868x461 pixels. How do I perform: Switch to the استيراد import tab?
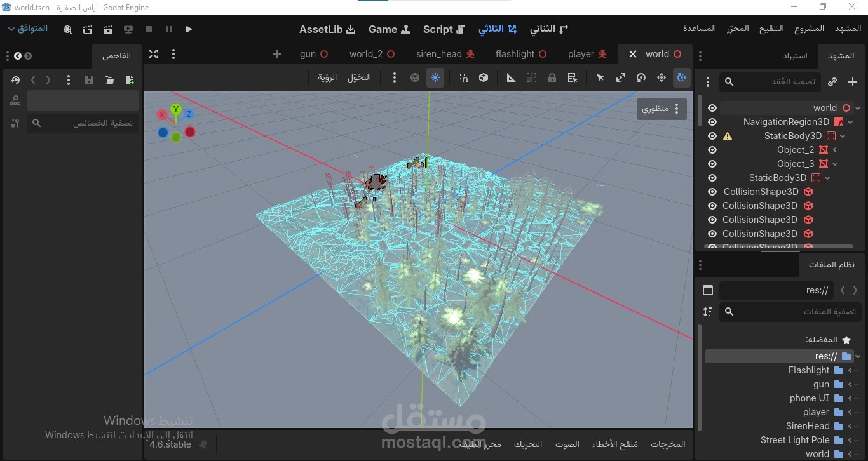(795, 56)
